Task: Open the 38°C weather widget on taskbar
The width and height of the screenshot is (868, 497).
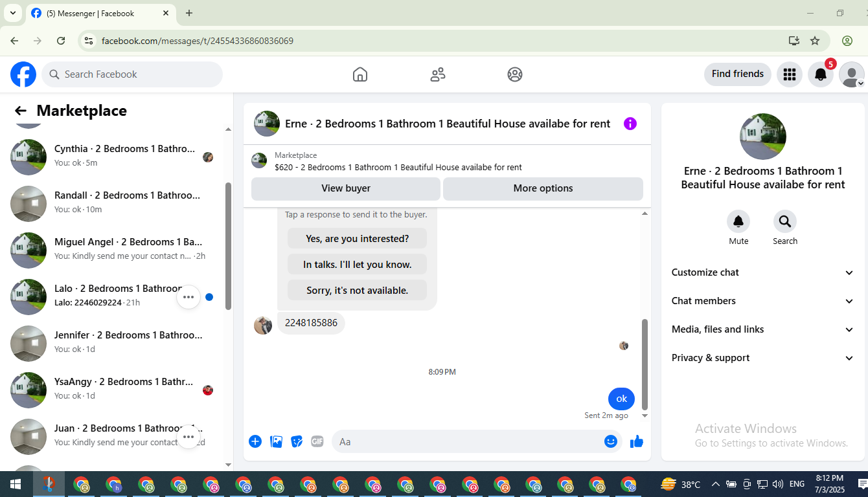Action: [x=680, y=484]
